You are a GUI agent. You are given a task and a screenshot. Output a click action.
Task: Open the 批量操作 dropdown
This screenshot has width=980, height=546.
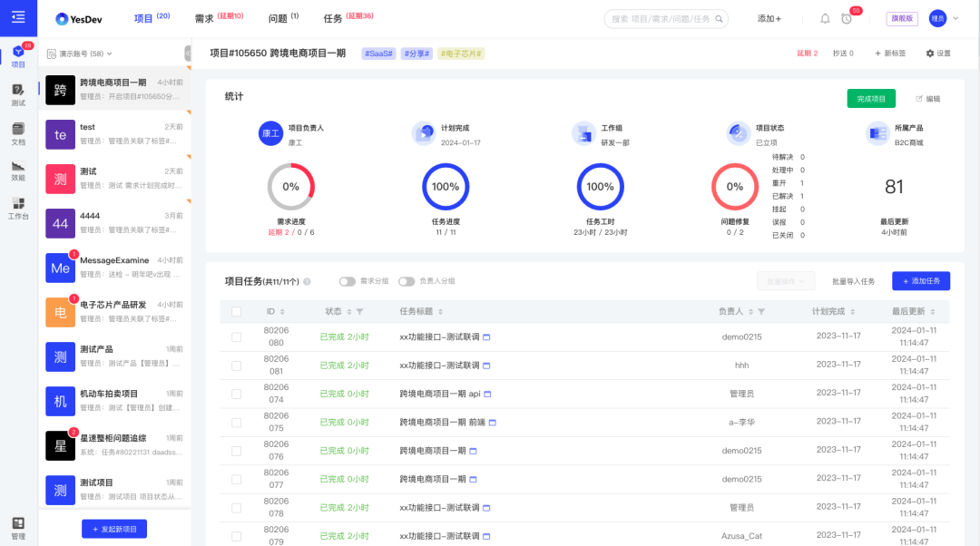pyautogui.click(x=786, y=281)
